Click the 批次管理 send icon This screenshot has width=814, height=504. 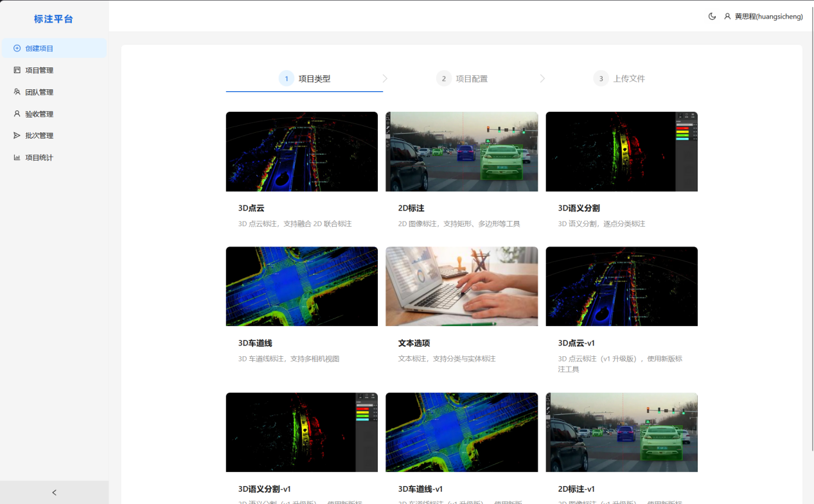(x=17, y=135)
